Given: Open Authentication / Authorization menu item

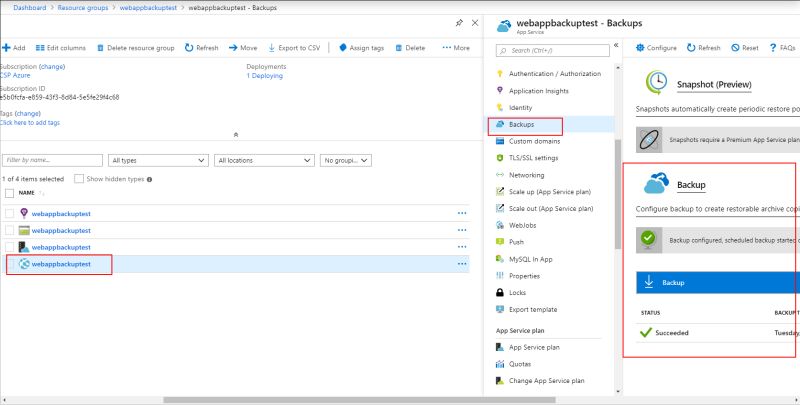Looking at the screenshot, I should pyautogui.click(x=555, y=74).
